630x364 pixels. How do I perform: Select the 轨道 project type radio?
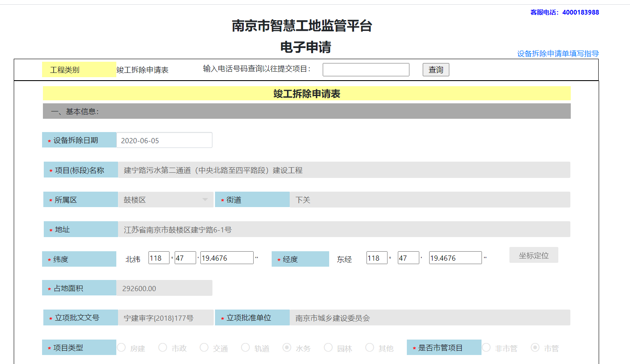245,347
